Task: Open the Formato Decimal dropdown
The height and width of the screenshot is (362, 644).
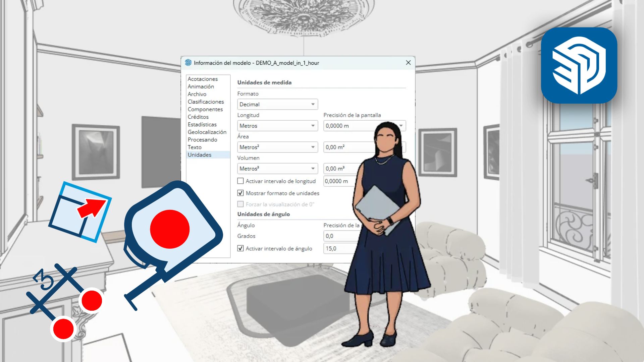Action: (x=277, y=104)
